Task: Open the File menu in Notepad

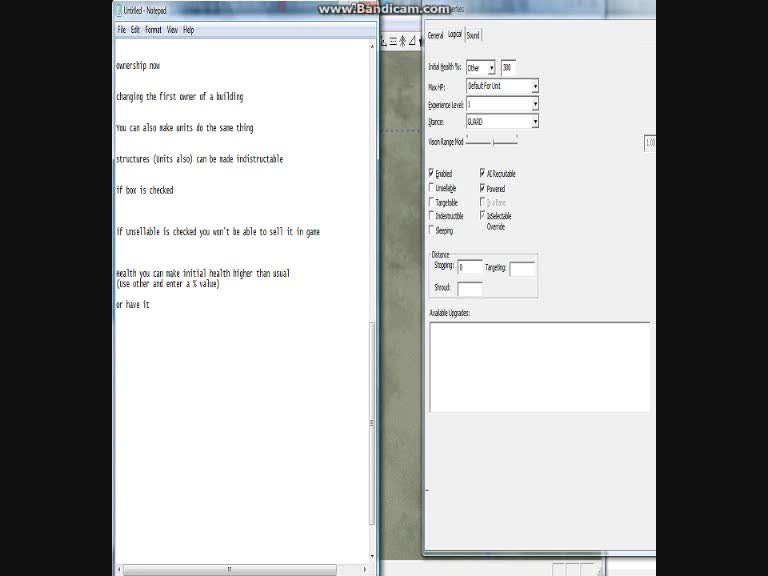Action: click(121, 30)
